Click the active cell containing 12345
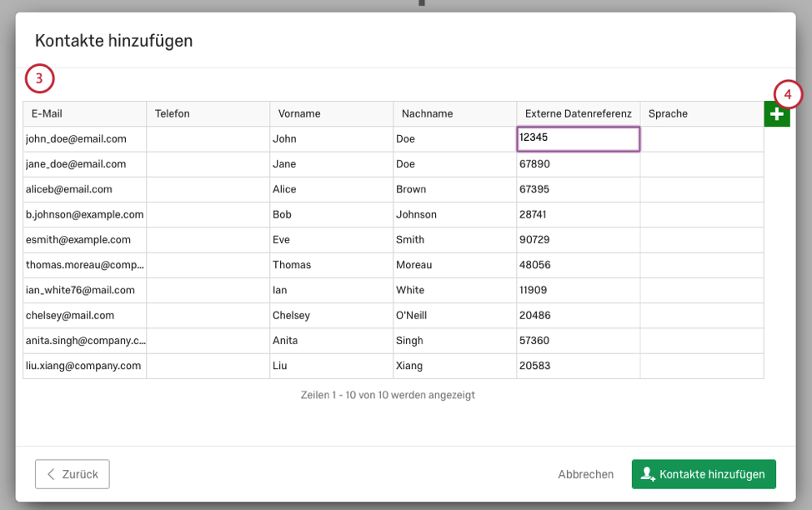The width and height of the screenshot is (812, 510). [579, 139]
